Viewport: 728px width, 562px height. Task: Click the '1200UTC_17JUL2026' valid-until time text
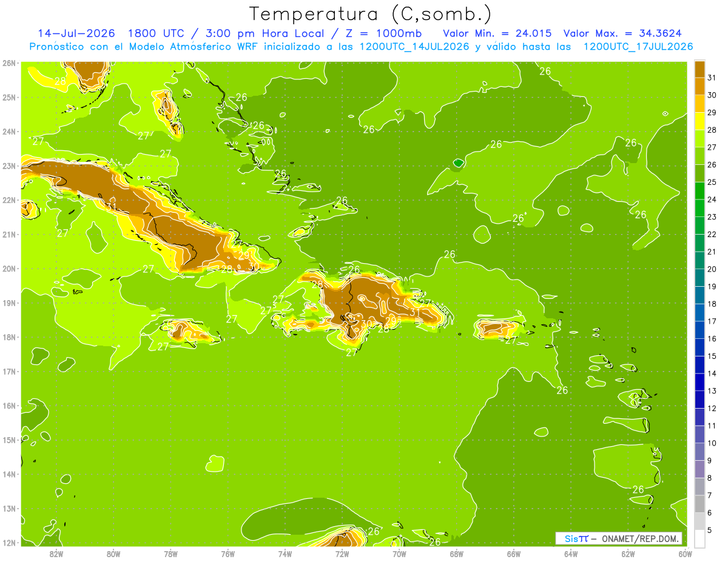click(638, 46)
